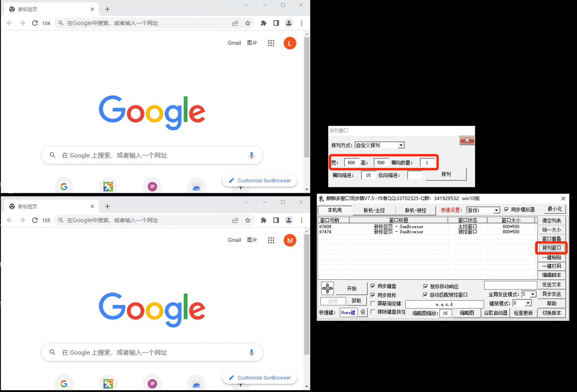Open Gmail link in the top Google page
The height and width of the screenshot is (392, 577).
(234, 43)
